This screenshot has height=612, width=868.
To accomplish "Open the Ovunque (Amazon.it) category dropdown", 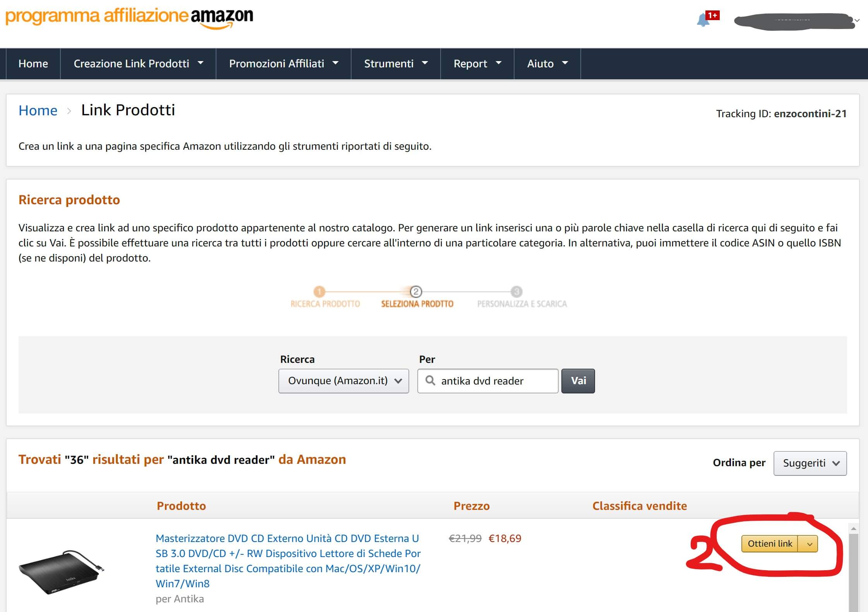I will point(344,381).
